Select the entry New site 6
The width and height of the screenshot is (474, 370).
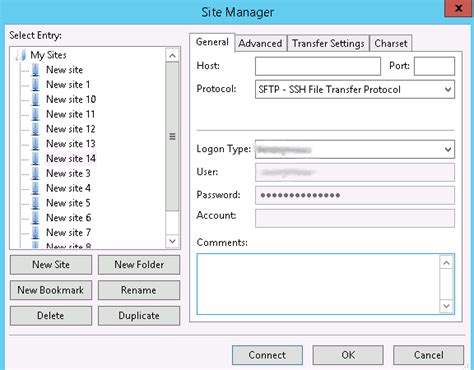(68, 218)
